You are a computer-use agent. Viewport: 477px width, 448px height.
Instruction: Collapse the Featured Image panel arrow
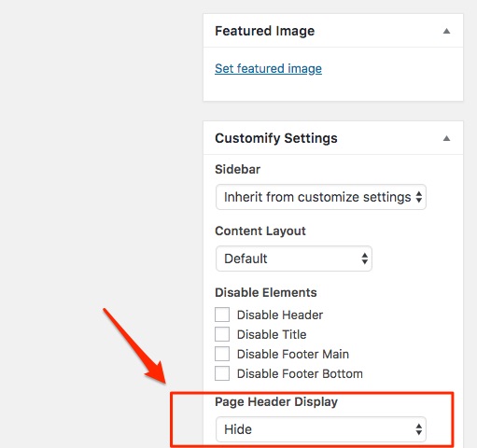[x=446, y=31]
